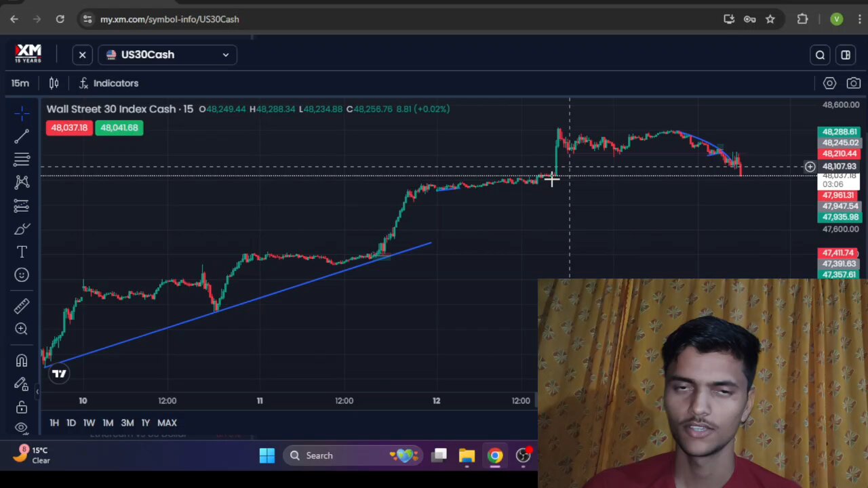Select the 3M range tab
Image resolution: width=868 pixels, height=488 pixels.
click(x=127, y=423)
